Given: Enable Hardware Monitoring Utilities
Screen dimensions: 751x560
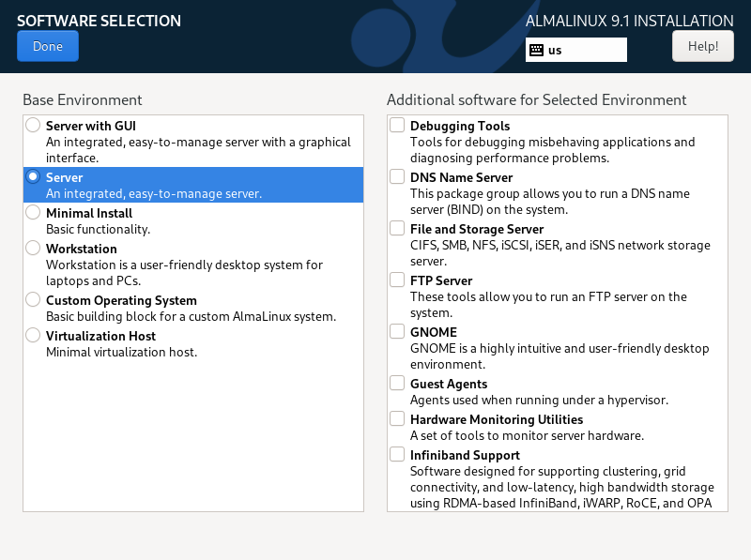Looking at the screenshot, I should [396, 417].
